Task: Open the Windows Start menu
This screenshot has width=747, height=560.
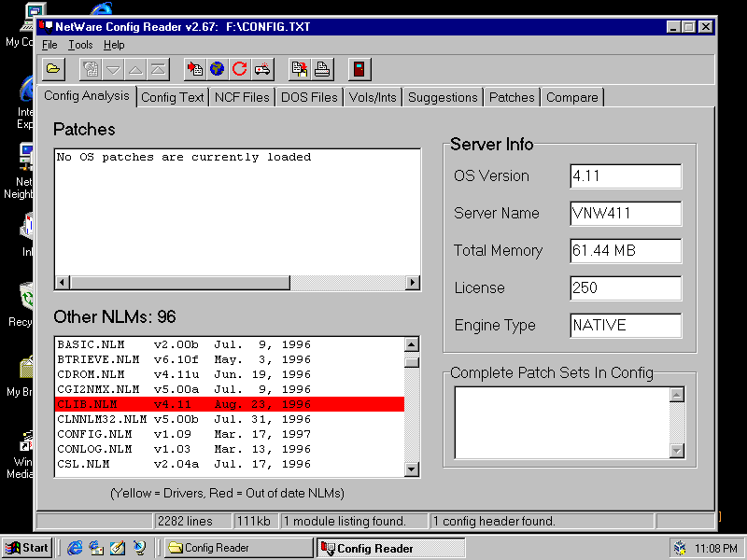Action: [28, 548]
